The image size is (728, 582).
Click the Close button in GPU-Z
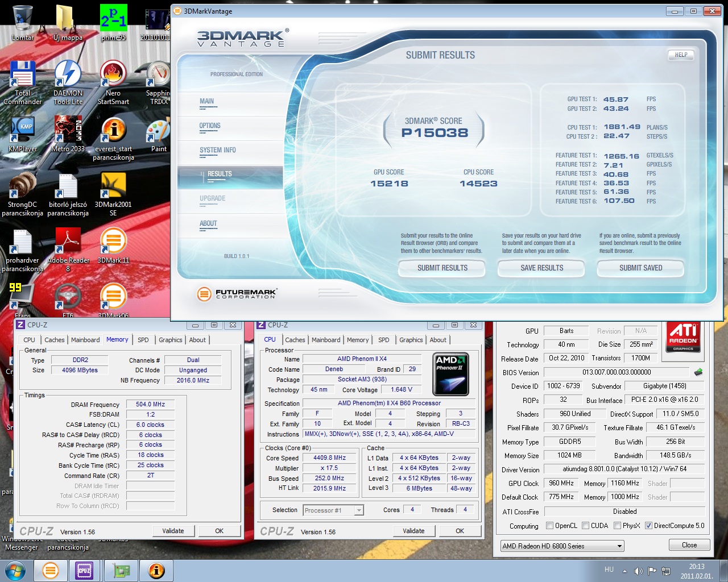click(689, 545)
